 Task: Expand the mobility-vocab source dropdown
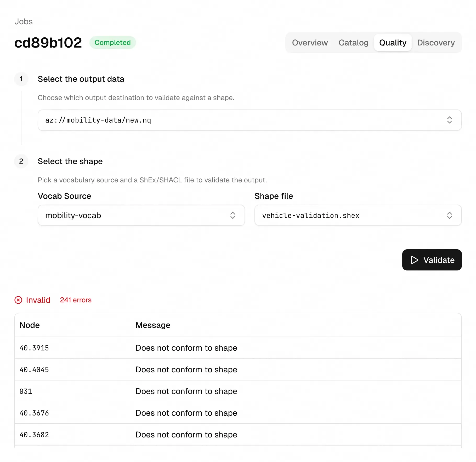[141, 215]
